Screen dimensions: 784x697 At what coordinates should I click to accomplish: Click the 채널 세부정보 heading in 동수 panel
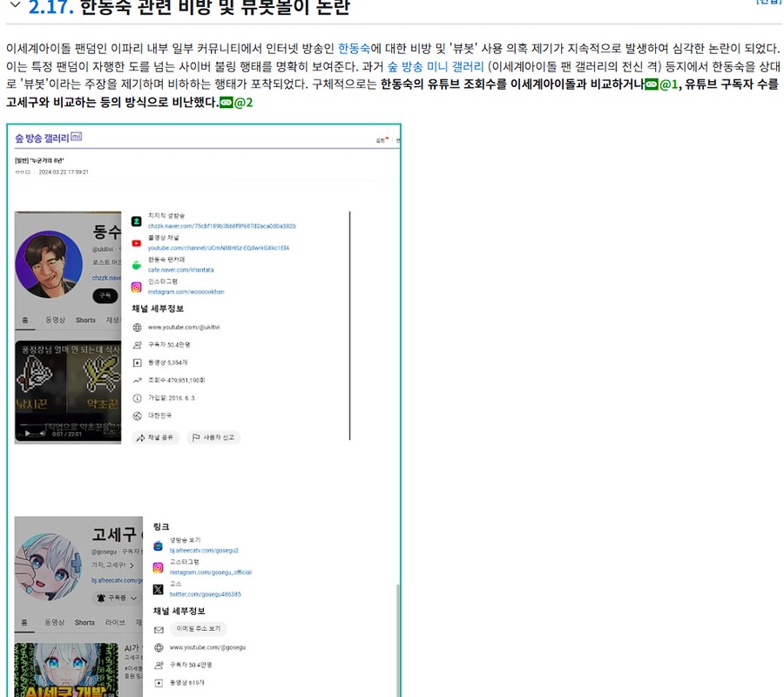click(x=158, y=308)
